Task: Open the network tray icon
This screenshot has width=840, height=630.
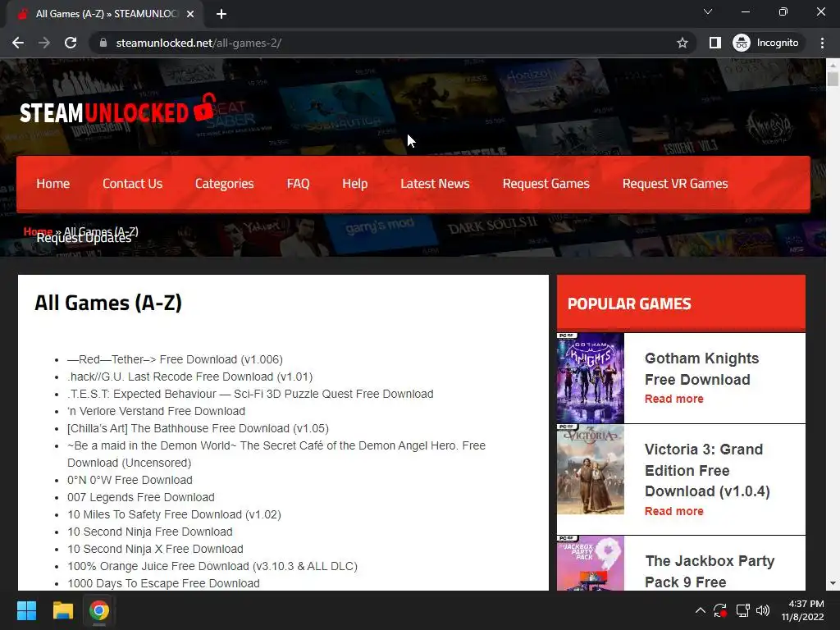Action: [742, 610]
